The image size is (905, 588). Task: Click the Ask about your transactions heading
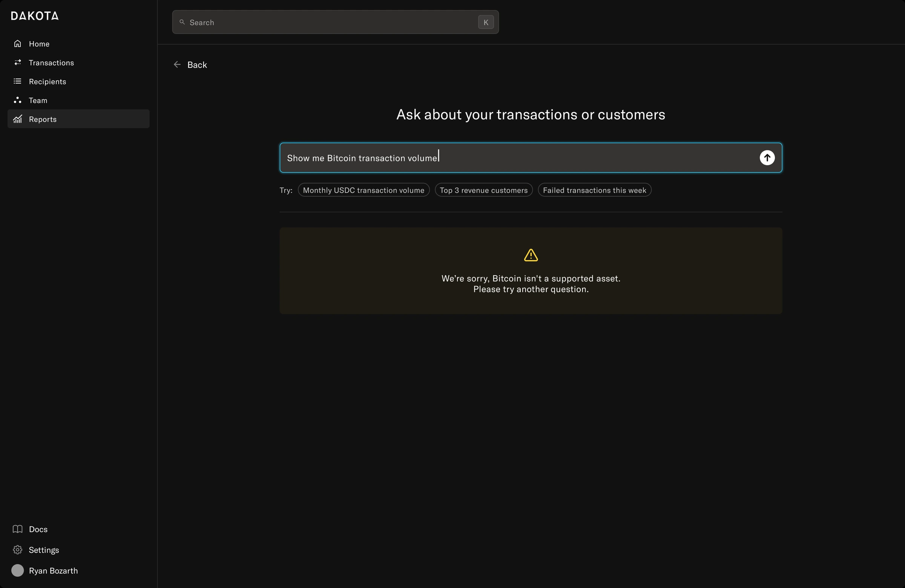[531, 115]
